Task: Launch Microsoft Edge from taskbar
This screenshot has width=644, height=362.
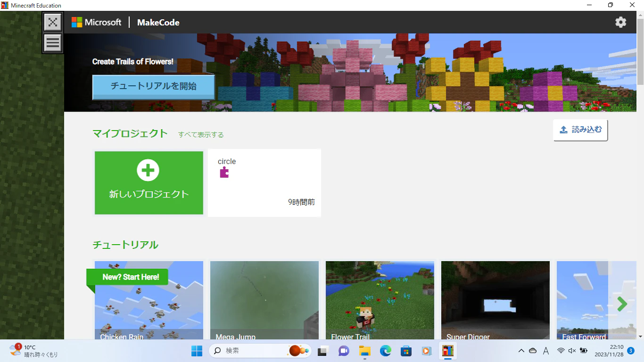Action: point(386,351)
